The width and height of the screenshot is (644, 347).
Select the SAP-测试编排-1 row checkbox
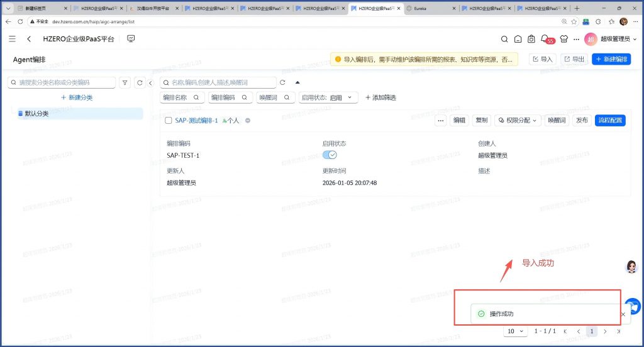click(168, 120)
